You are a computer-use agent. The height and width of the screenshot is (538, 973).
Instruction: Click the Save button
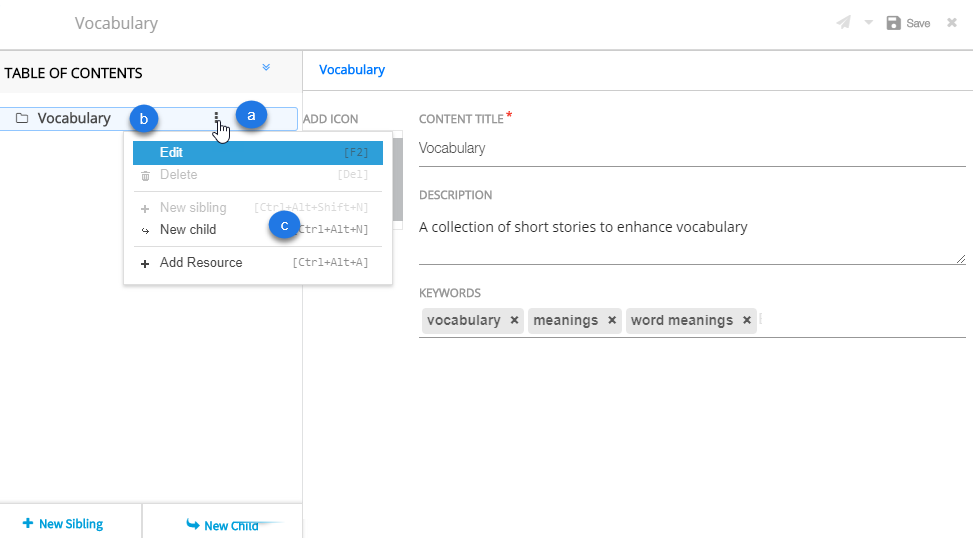click(908, 23)
